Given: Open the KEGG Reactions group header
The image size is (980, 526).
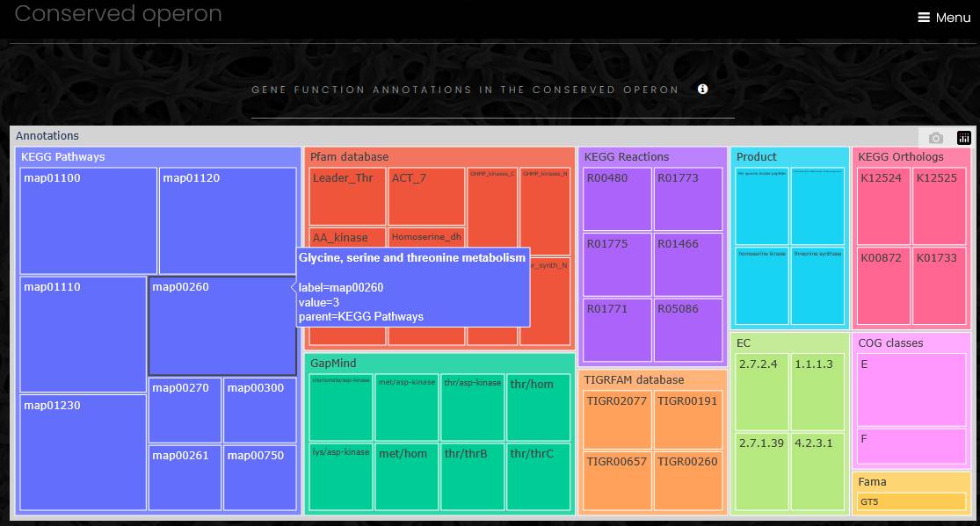Looking at the screenshot, I should point(628,157).
